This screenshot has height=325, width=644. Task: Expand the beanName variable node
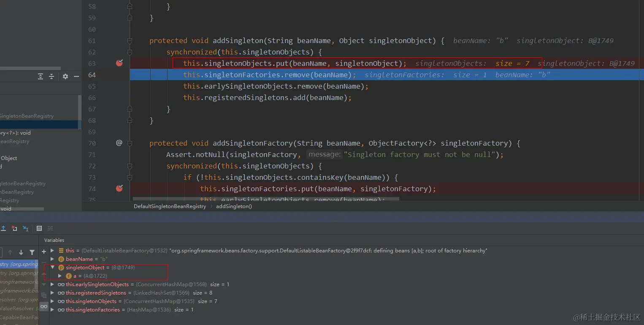pos(52,259)
